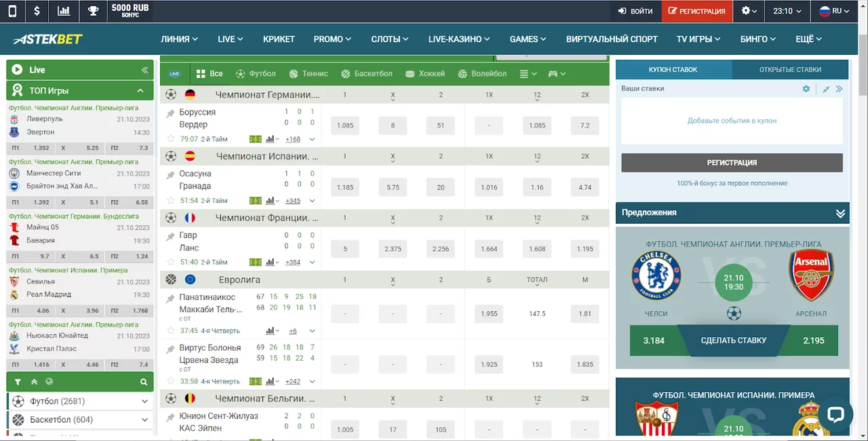Image resolution: width=868 pixels, height=441 pixels.
Task: Pin the Гавр – Ланс match
Action: point(171,237)
